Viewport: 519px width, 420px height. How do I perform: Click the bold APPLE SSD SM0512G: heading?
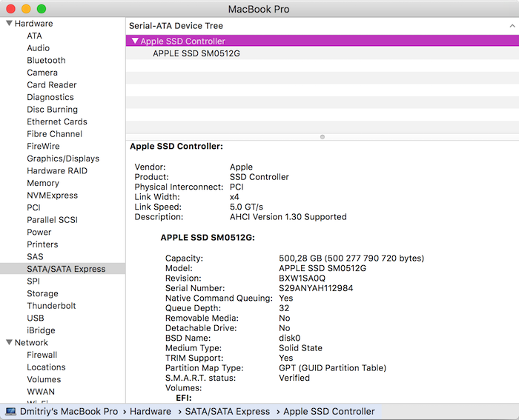(x=208, y=238)
